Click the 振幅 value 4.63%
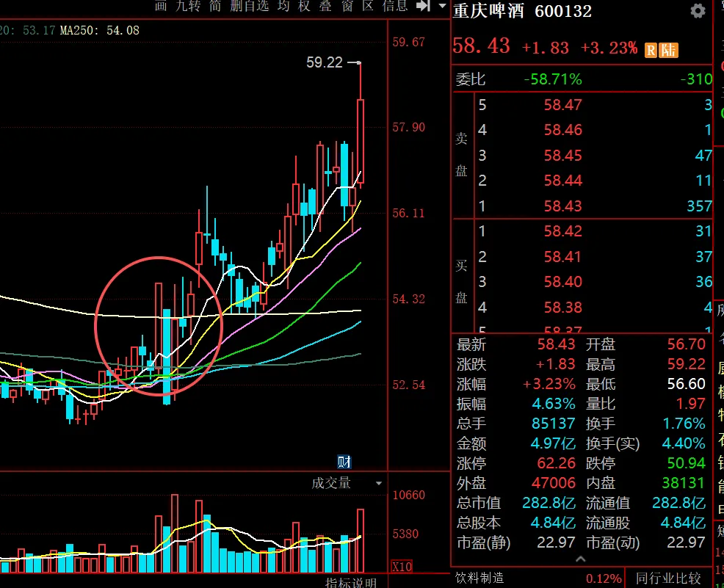Viewport: 724px width, 588px height. pos(554,404)
